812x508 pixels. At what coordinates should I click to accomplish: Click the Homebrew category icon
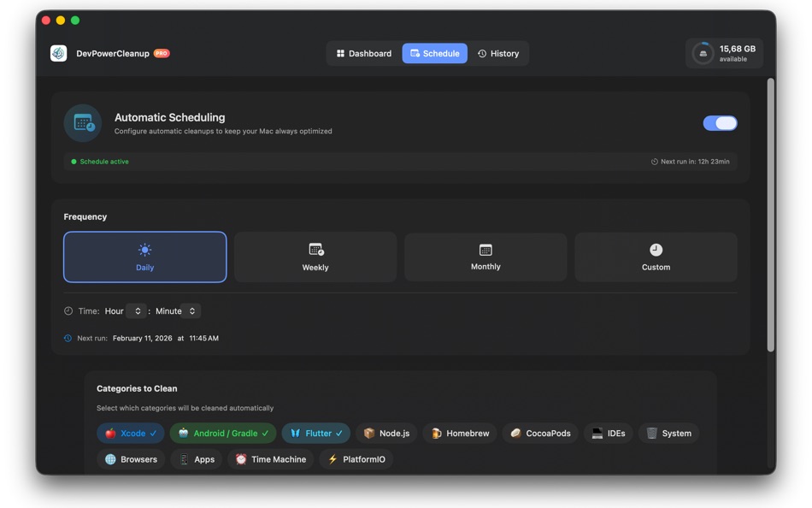click(434, 433)
